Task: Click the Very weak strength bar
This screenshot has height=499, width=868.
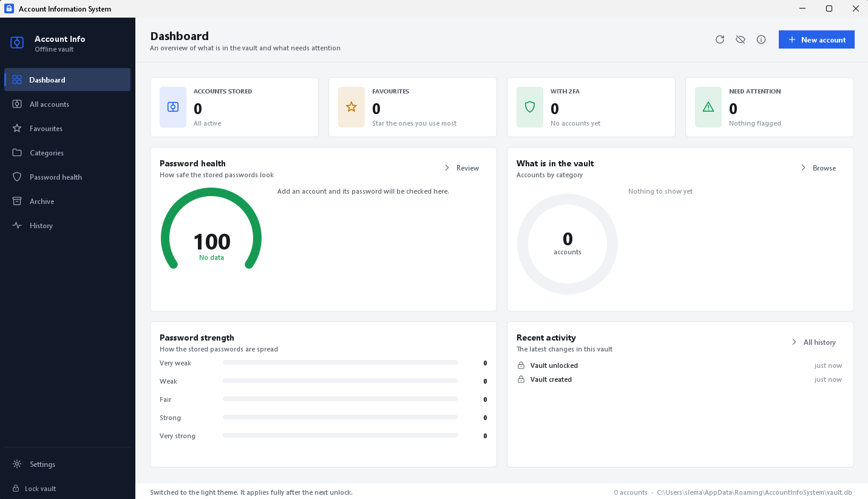Action: tap(341, 363)
